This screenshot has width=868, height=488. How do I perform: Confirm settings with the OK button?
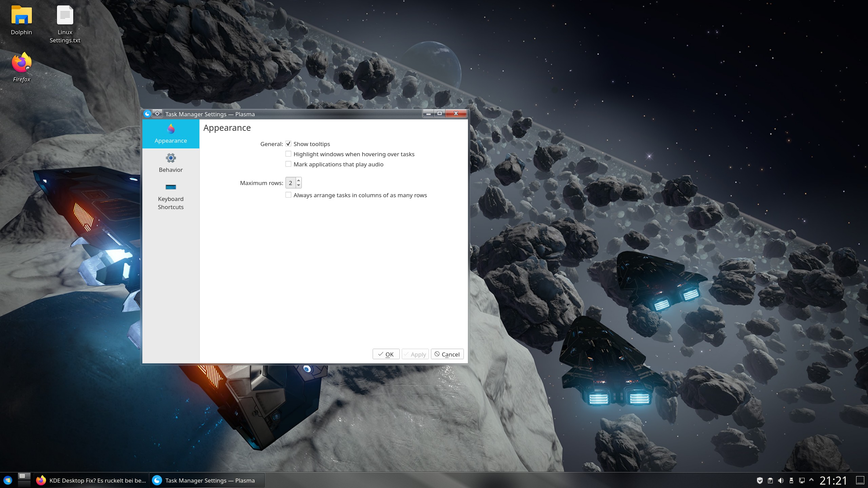coord(386,354)
